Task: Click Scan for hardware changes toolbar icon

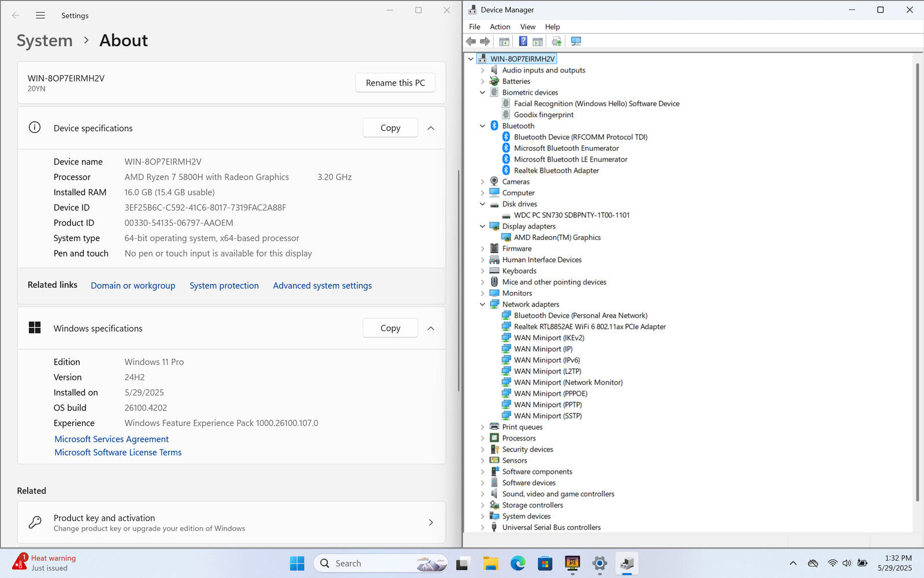Action: click(x=576, y=42)
